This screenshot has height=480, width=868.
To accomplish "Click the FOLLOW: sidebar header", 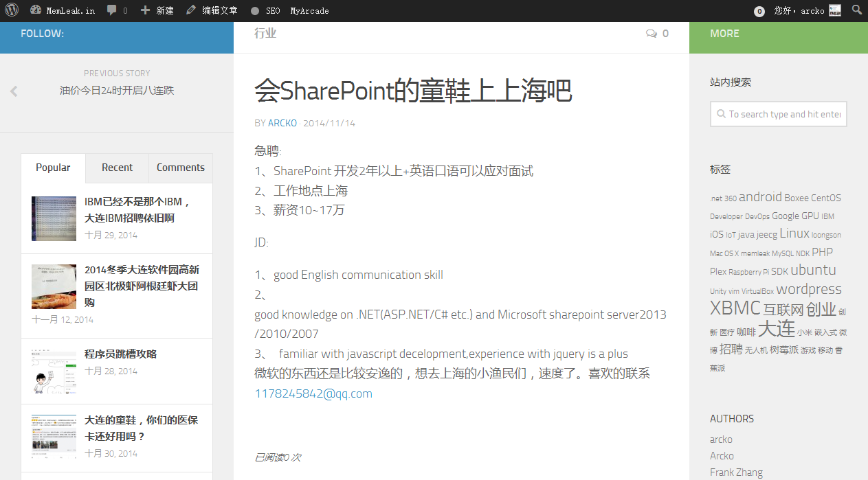I will pos(42,33).
